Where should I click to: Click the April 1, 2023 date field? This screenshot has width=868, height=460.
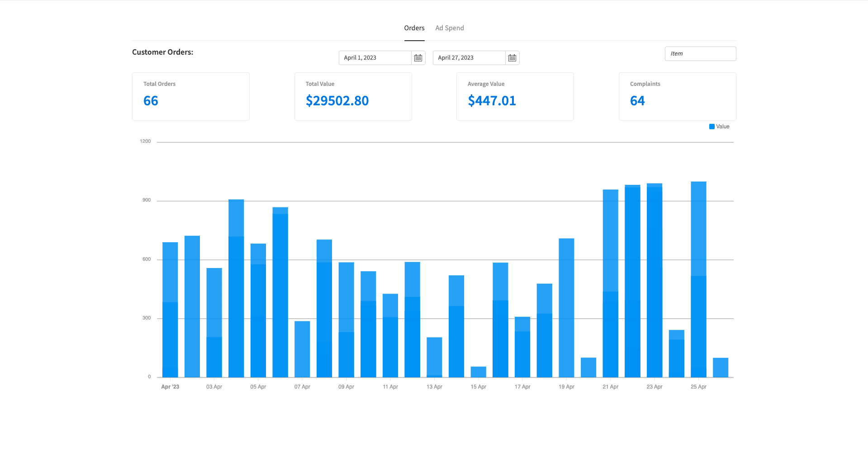coord(375,58)
